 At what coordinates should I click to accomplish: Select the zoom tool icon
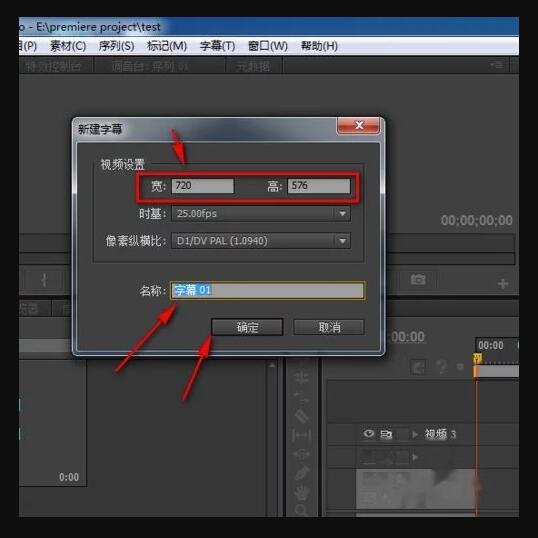[x=301, y=511]
